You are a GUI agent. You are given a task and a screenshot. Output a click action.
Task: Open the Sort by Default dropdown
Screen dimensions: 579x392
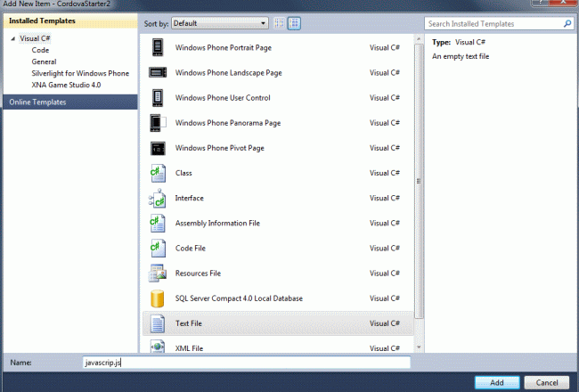pos(220,23)
